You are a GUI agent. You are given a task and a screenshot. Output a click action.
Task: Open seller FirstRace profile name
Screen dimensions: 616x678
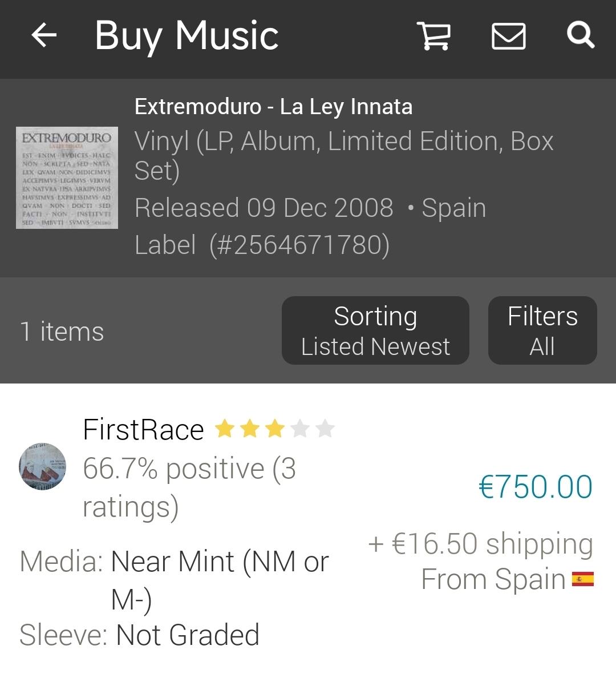pyautogui.click(x=143, y=430)
